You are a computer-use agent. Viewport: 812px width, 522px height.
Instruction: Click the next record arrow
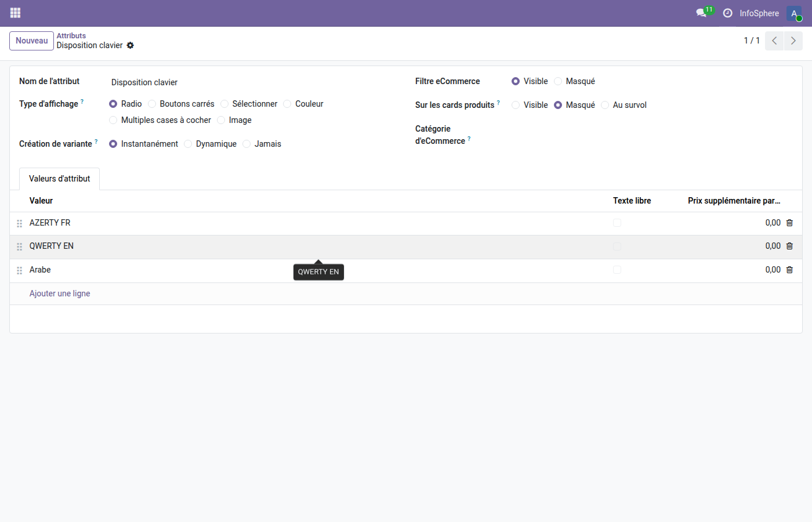(793, 41)
